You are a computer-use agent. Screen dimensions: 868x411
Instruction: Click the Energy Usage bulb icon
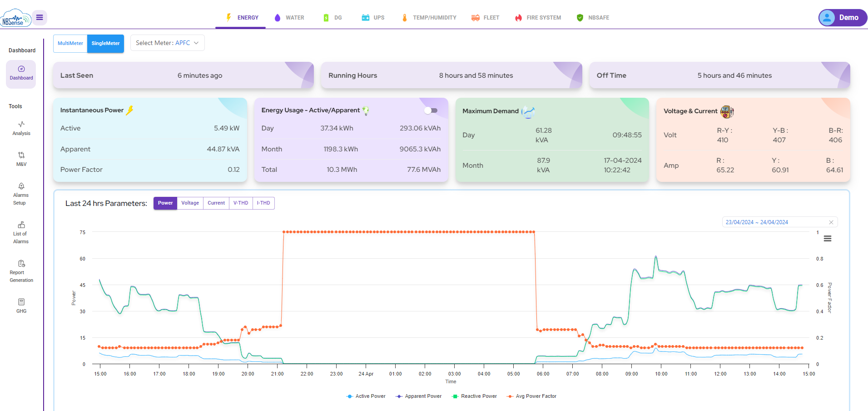(x=366, y=110)
